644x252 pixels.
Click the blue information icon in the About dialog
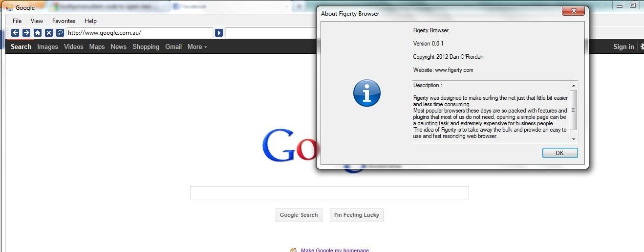[366, 93]
